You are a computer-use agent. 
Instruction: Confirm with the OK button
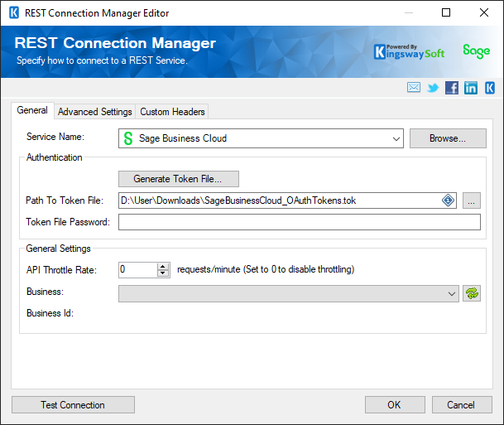tap(395, 405)
